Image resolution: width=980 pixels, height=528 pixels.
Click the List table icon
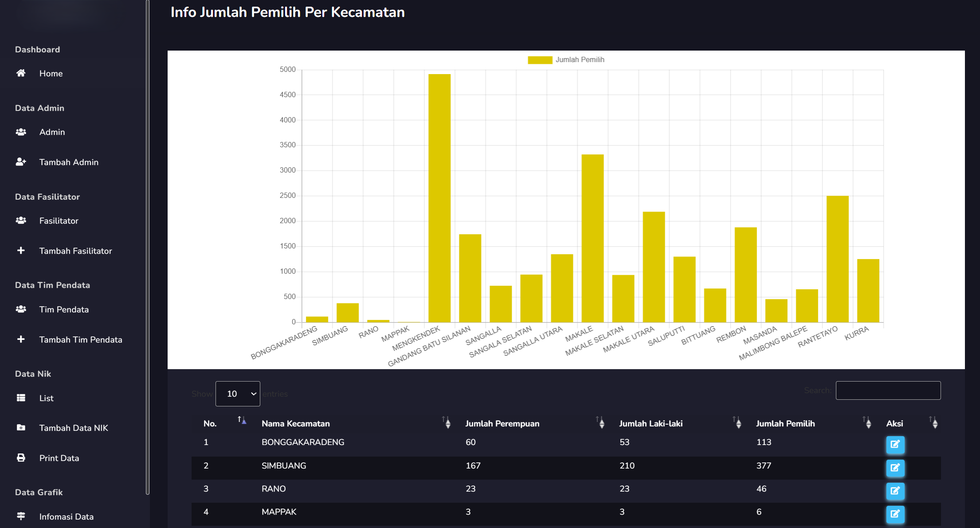[21, 398]
